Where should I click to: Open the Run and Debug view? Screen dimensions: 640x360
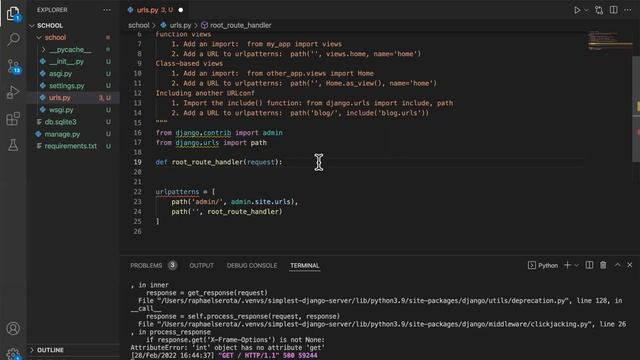coord(13,92)
